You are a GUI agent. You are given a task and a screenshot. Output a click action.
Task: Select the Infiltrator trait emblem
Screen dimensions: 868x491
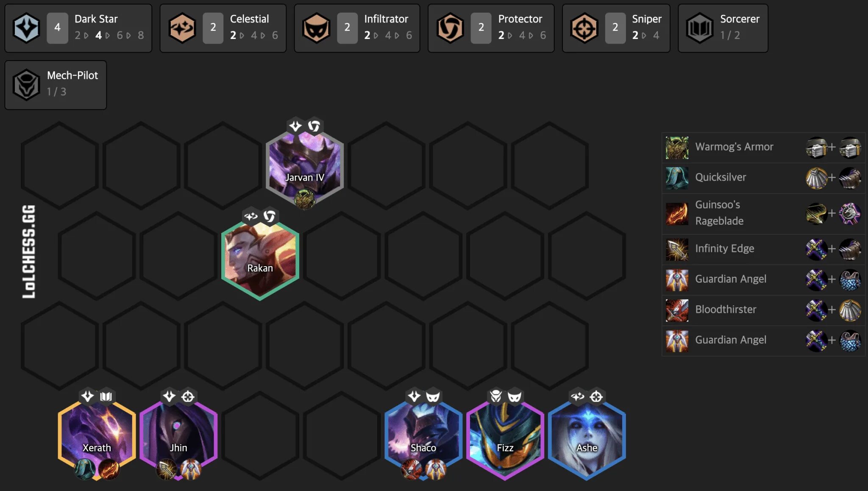coord(316,28)
